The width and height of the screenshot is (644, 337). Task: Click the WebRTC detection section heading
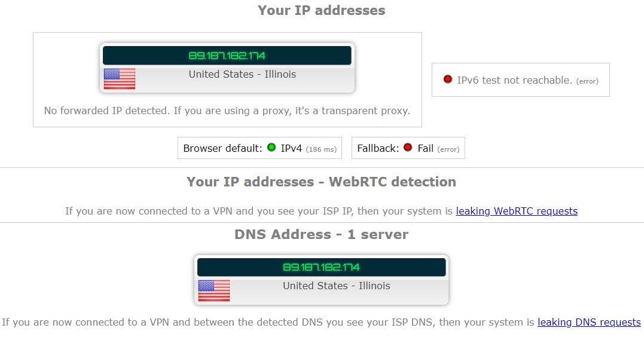[322, 182]
